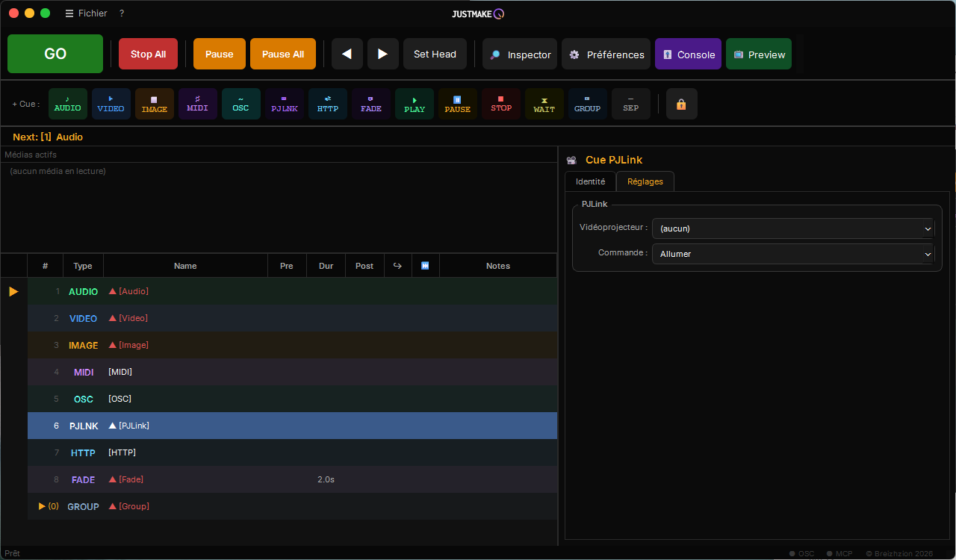This screenshot has width=956, height=560.
Task: Click the # column header
Action: (x=46, y=266)
